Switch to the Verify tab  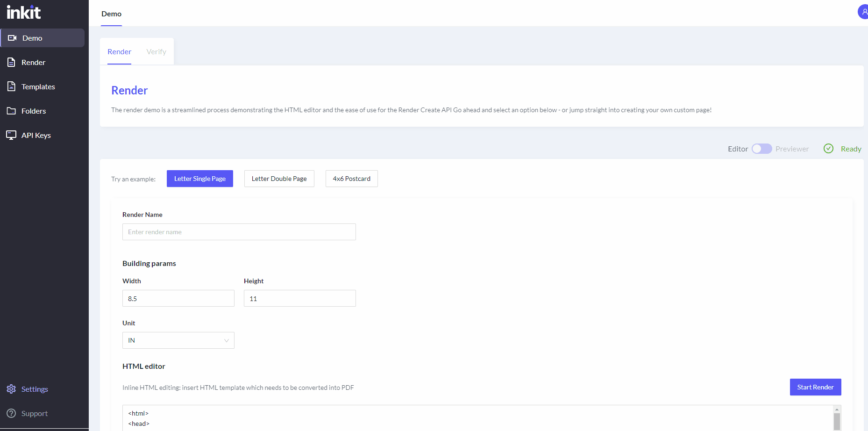[156, 51]
